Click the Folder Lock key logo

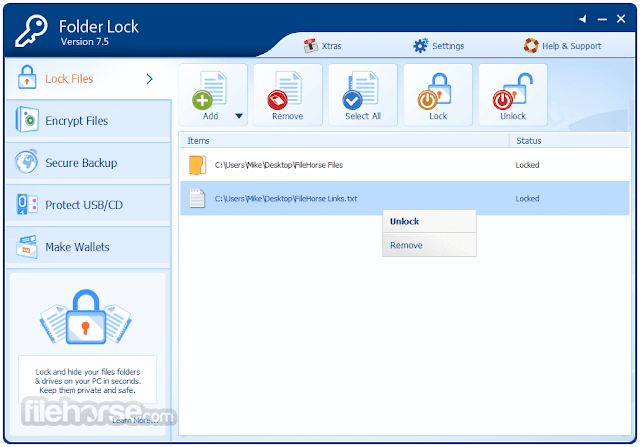coord(31,31)
